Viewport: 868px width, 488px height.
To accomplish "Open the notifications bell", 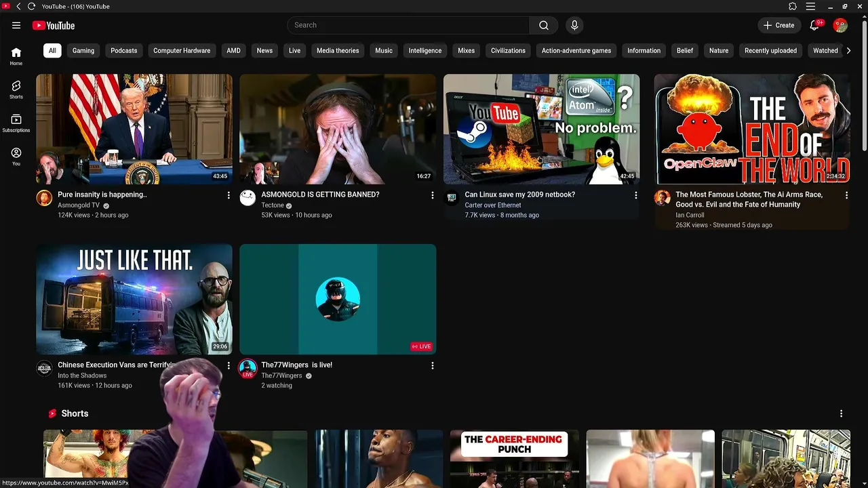I will point(814,25).
